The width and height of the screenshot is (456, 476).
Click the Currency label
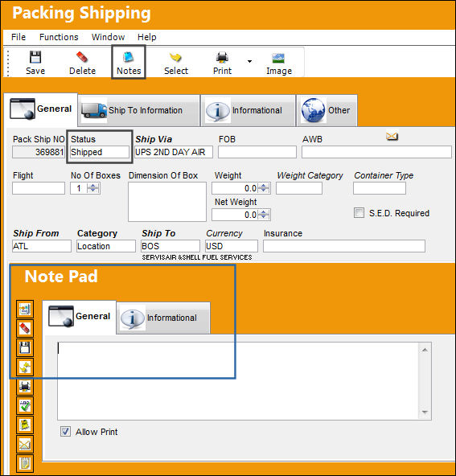coord(224,233)
